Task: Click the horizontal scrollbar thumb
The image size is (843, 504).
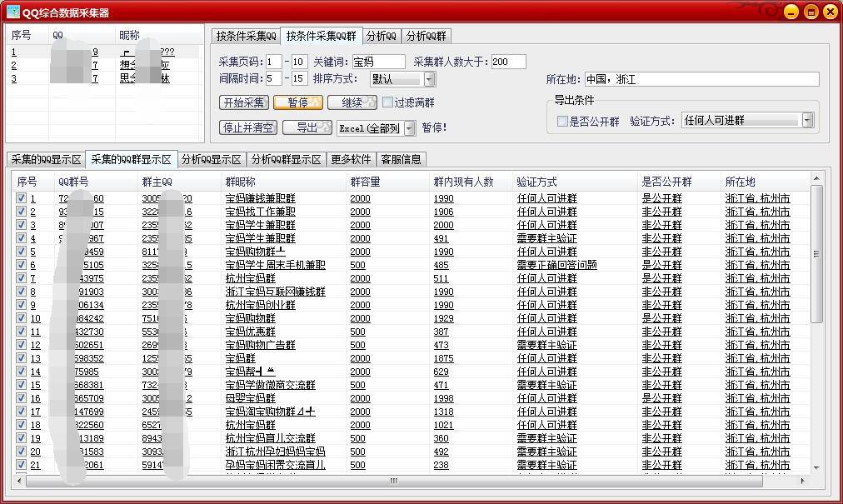Action: (394, 481)
